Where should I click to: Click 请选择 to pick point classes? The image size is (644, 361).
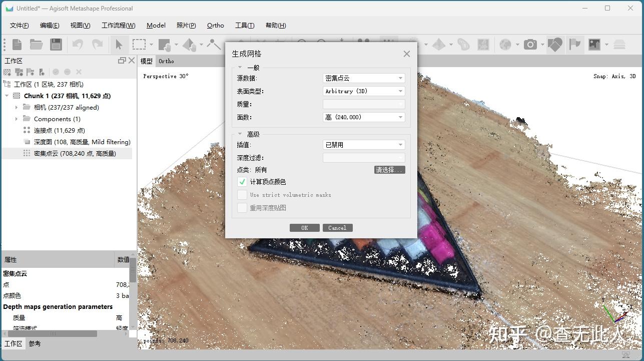click(389, 170)
